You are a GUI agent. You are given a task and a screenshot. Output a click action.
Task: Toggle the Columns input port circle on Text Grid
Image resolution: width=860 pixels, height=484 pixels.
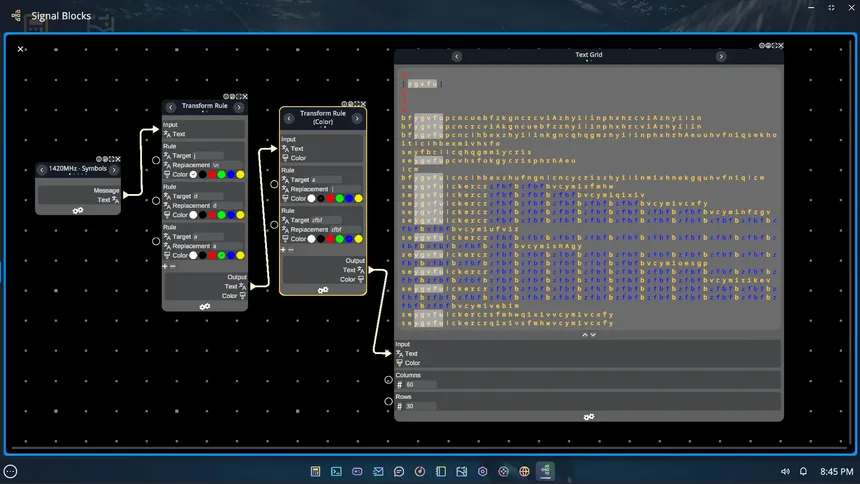click(x=388, y=379)
